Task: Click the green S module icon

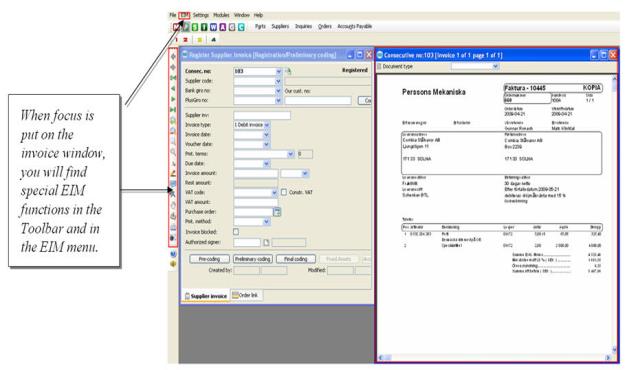Action: 195,27
